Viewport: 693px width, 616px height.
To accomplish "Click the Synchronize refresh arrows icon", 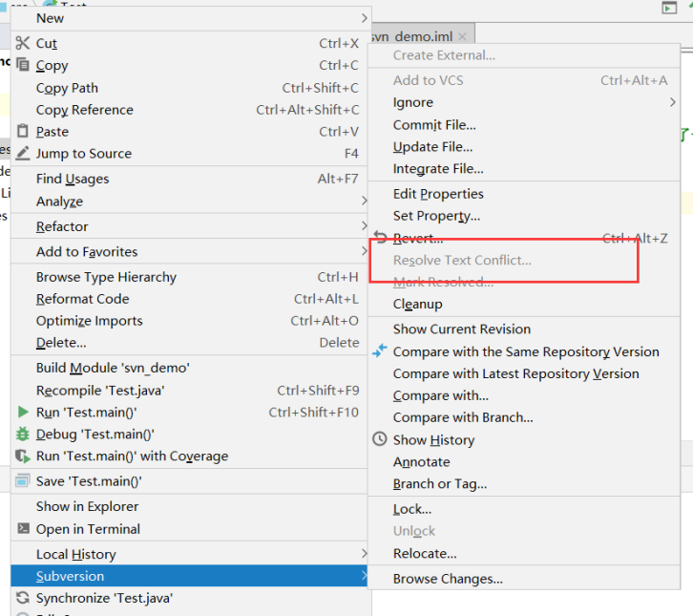I will (23, 598).
